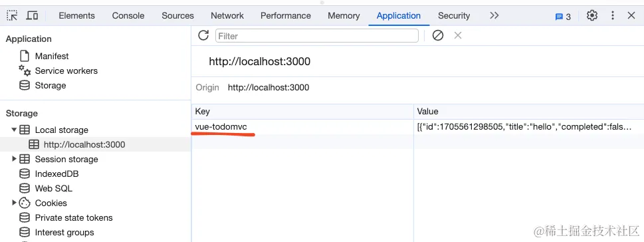Select the vue-todomvc key cell
This screenshot has width=644, height=242.
(302, 127)
